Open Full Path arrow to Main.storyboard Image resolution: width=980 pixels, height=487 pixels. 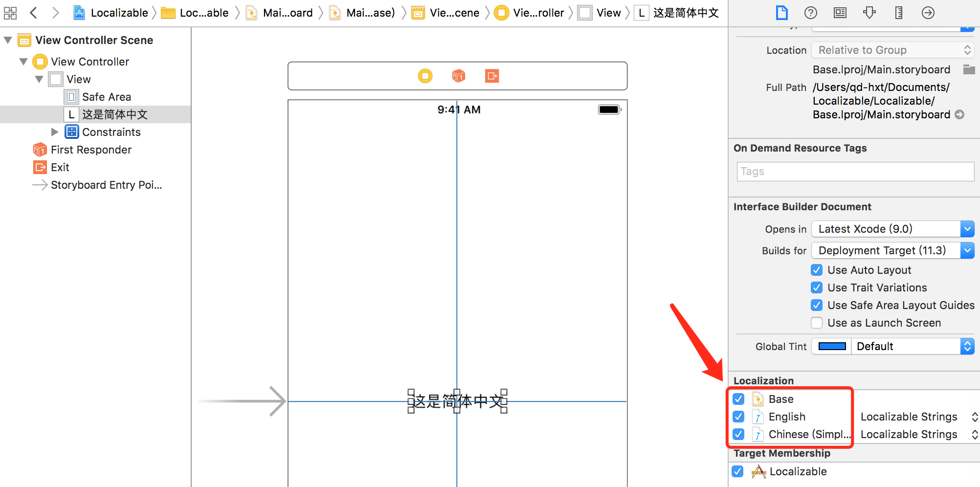(960, 114)
